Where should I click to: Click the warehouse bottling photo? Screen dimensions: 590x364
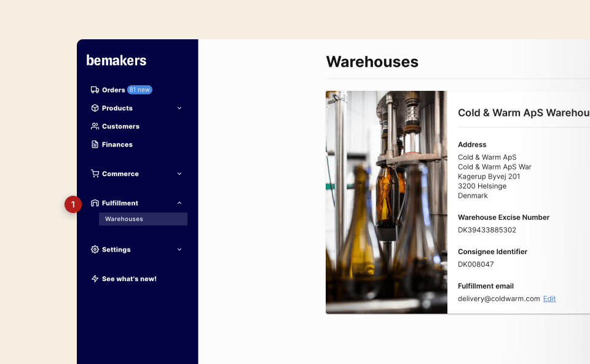click(x=387, y=203)
